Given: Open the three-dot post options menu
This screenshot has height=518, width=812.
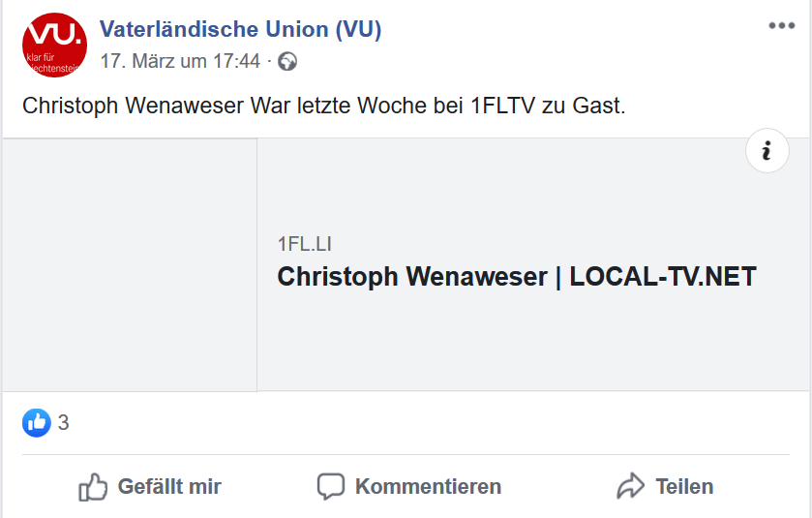Looking at the screenshot, I should [781, 26].
